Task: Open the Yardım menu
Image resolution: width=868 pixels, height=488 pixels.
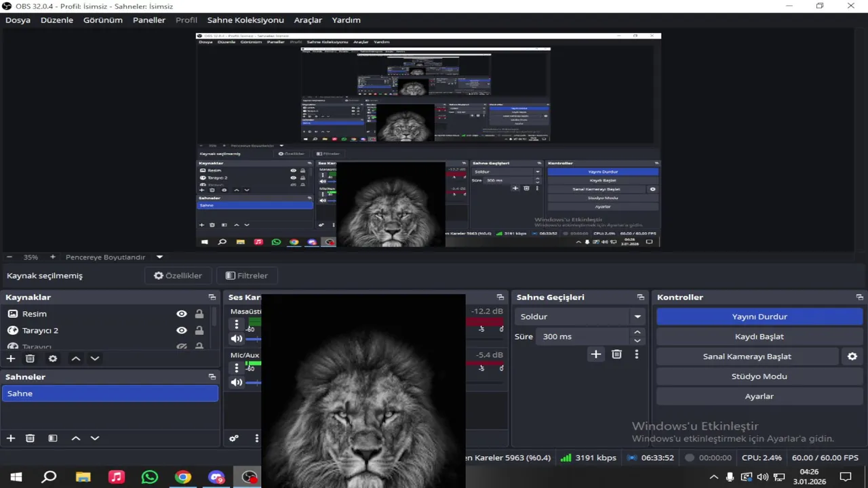Action: click(346, 20)
